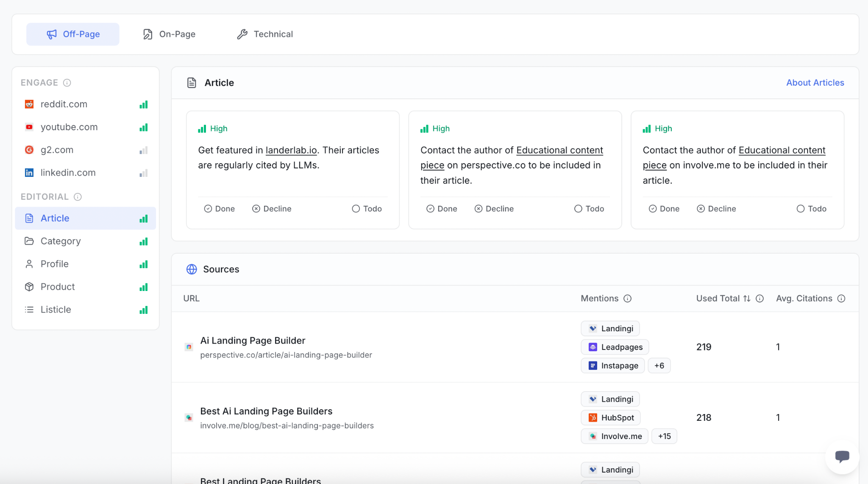Screen dimensions: 868x484
Task: Click the info icon next to Used Total
Action: click(x=760, y=299)
